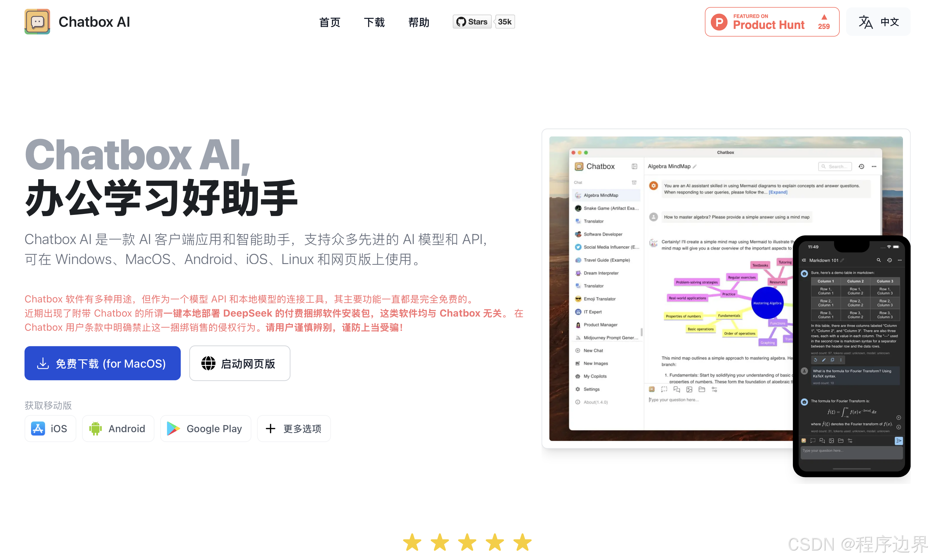The width and height of the screenshot is (930, 560).
Task: Select Algebra MindMap chat in screenshot sidebar
Action: pyautogui.click(x=605, y=195)
